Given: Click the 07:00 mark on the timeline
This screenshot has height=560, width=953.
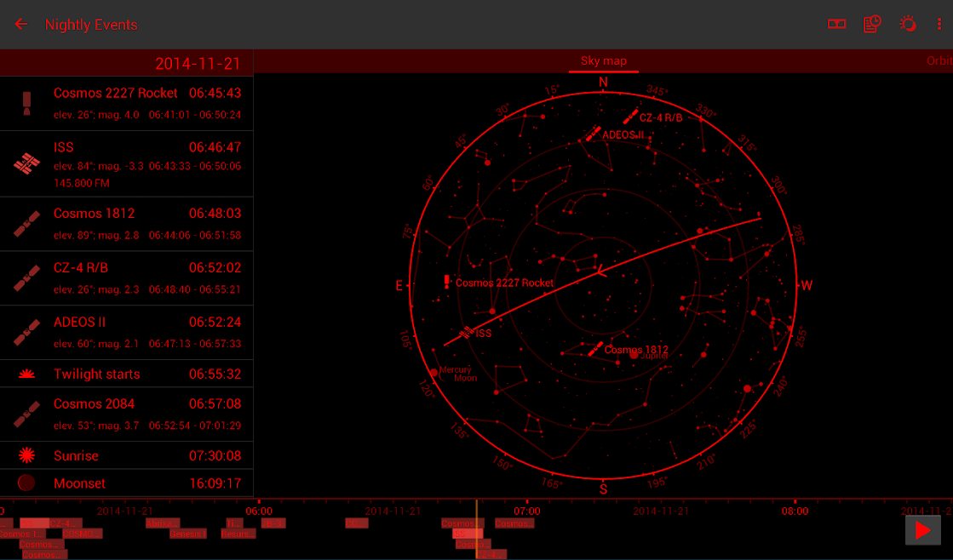Looking at the screenshot, I should [527, 511].
